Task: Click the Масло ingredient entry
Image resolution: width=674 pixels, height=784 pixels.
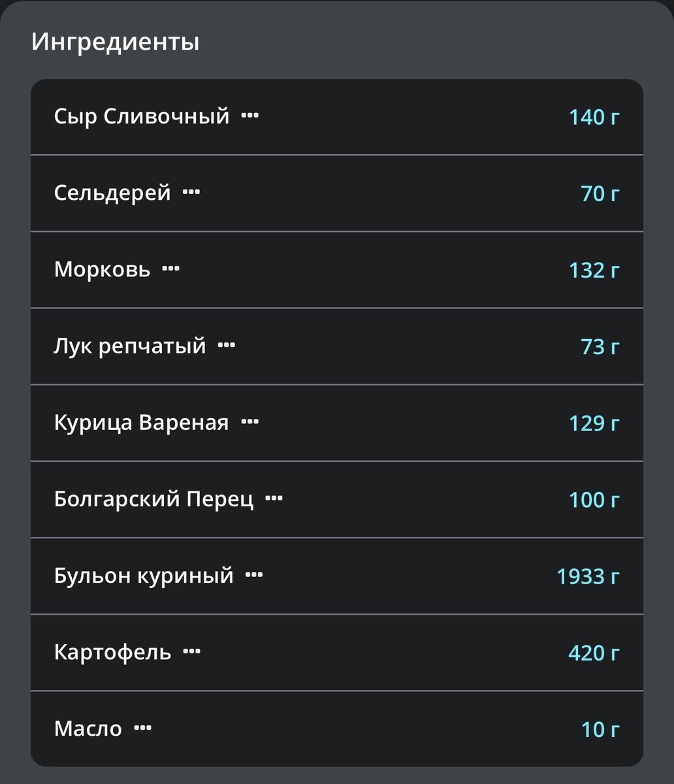Action: [88, 728]
